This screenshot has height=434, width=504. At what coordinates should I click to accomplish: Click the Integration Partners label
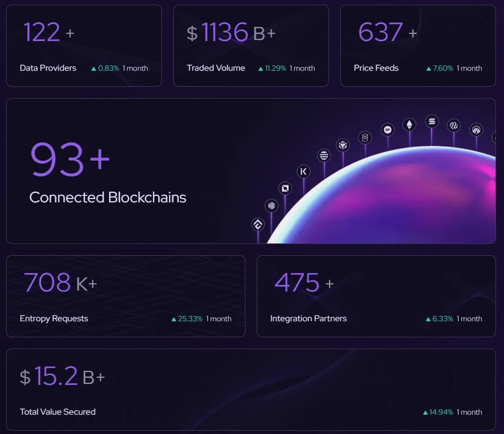[x=308, y=318]
